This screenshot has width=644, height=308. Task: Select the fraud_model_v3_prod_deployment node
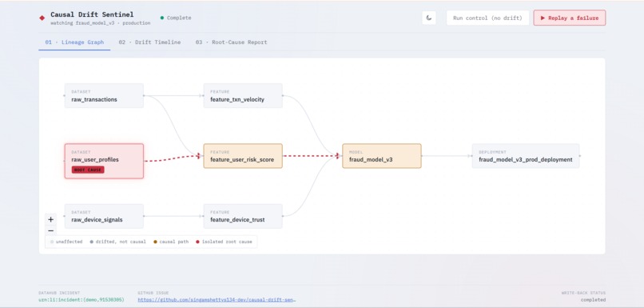click(525, 156)
